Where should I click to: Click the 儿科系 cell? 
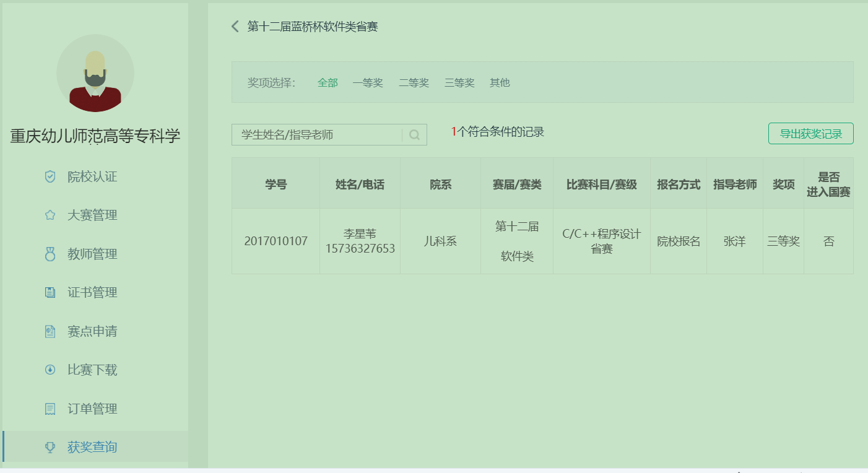[x=440, y=241]
